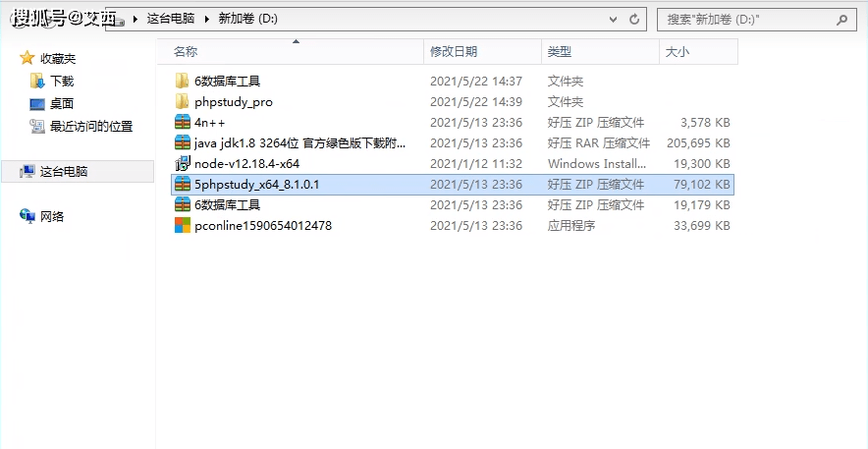Click the size 79,102 KB
This screenshot has width=868, height=449.
click(702, 185)
